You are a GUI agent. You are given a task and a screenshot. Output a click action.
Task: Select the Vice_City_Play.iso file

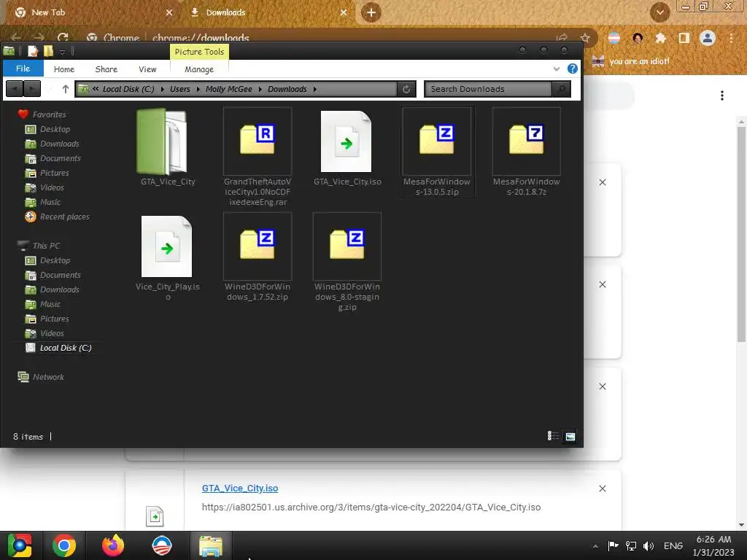point(167,257)
